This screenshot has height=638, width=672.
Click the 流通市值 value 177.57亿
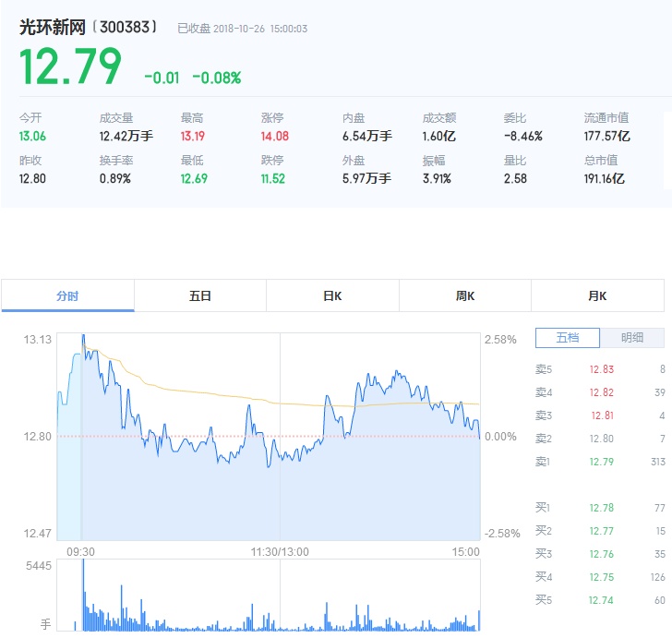coord(606,137)
